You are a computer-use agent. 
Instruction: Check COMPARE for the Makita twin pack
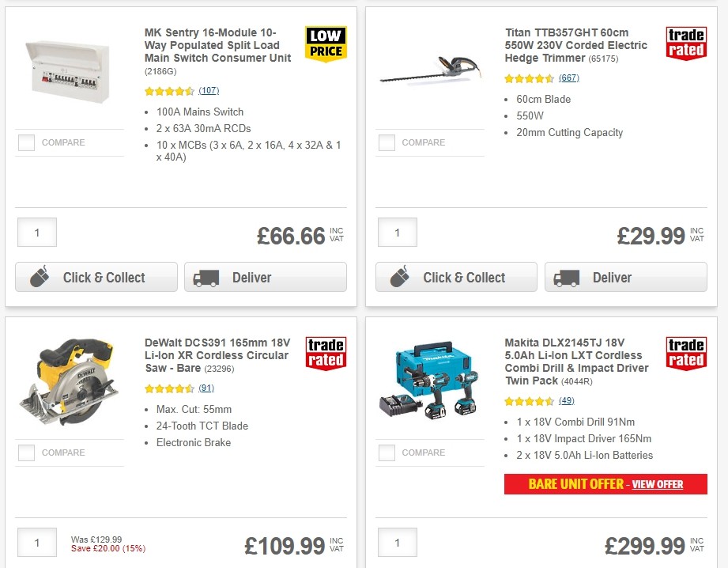[387, 453]
